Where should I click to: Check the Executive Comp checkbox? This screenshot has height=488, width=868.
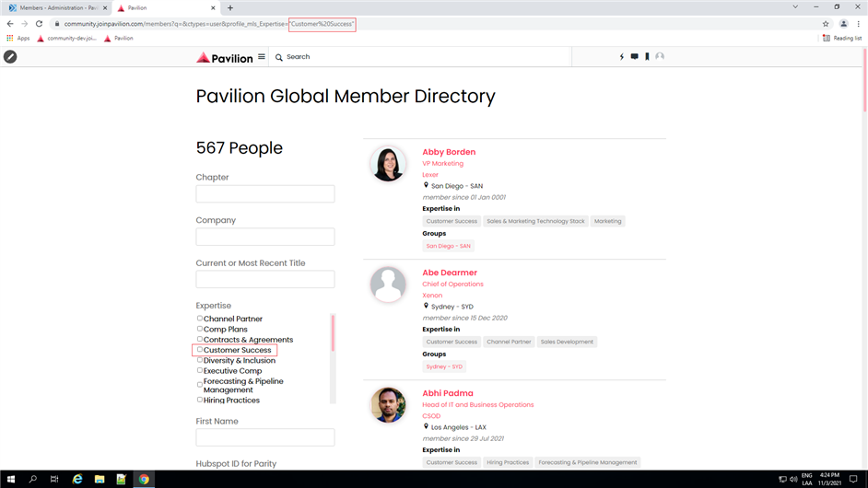[200, 370]
